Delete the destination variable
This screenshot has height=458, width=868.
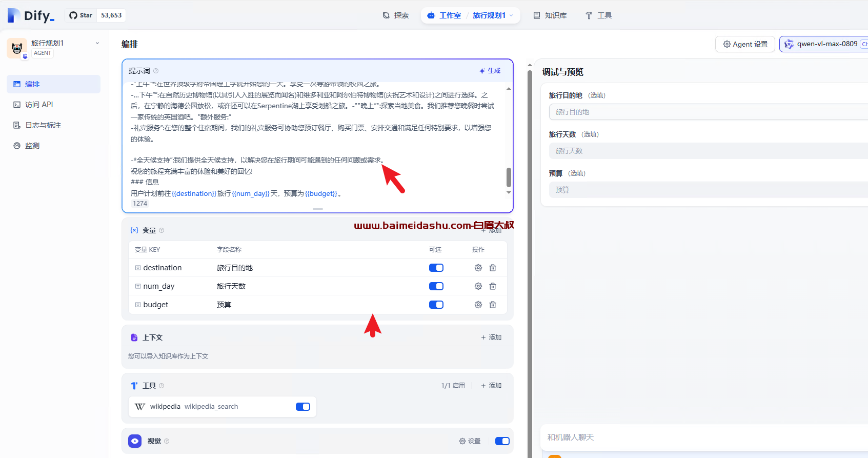(x=493, y=268)
